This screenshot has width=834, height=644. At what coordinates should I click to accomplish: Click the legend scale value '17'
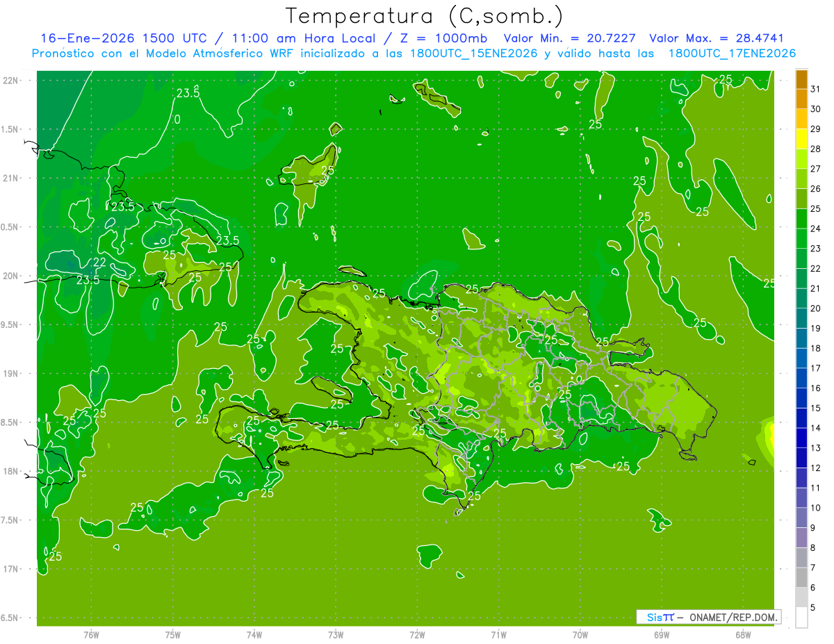tap(816, 368)
